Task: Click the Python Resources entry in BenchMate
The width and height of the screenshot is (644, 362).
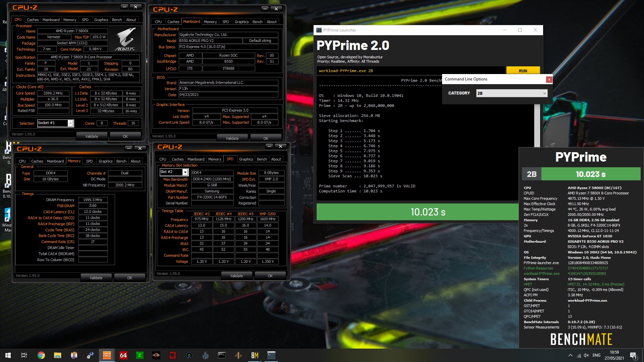Action: pos(538,268)
